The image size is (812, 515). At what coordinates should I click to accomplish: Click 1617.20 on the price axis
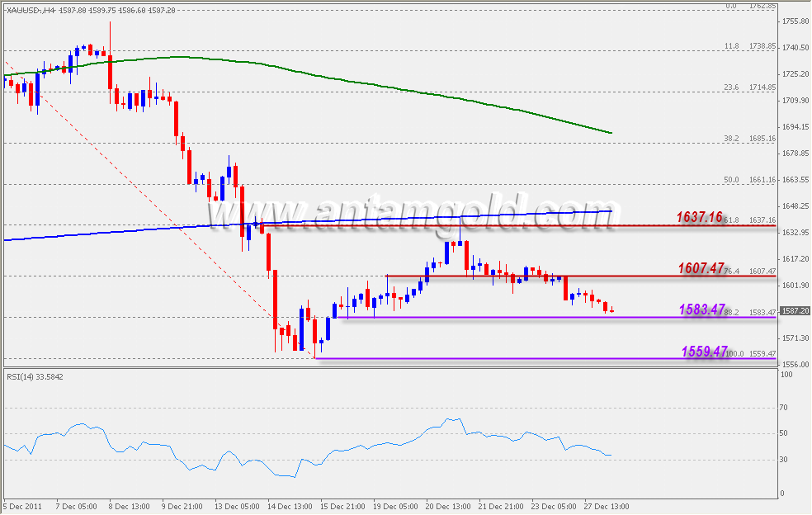coord(796,259)
